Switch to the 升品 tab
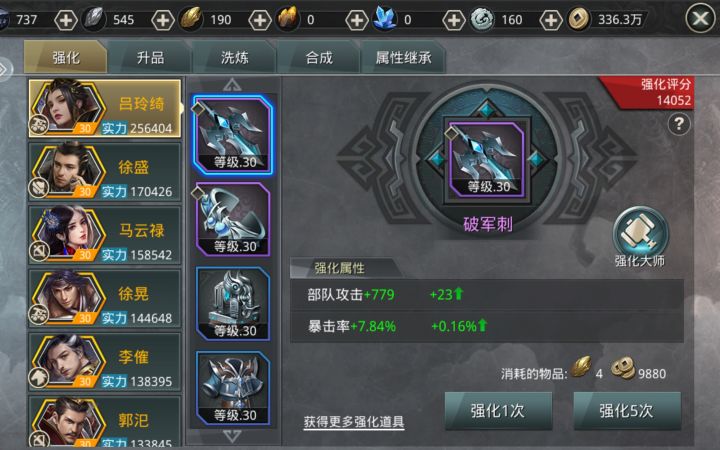This screenshot has width=720, height=450. pos(150,57)
